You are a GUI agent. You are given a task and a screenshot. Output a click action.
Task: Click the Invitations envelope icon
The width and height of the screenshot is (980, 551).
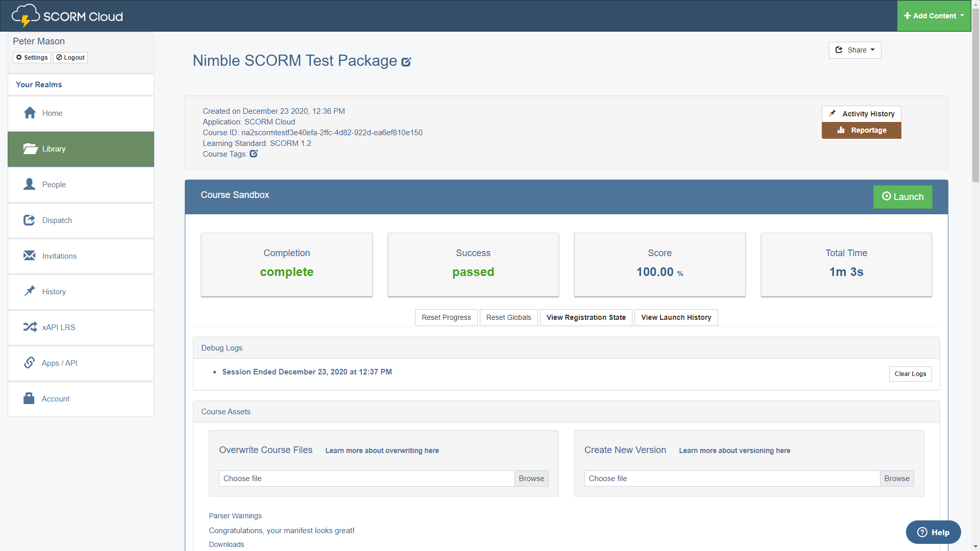coord(30,256)
